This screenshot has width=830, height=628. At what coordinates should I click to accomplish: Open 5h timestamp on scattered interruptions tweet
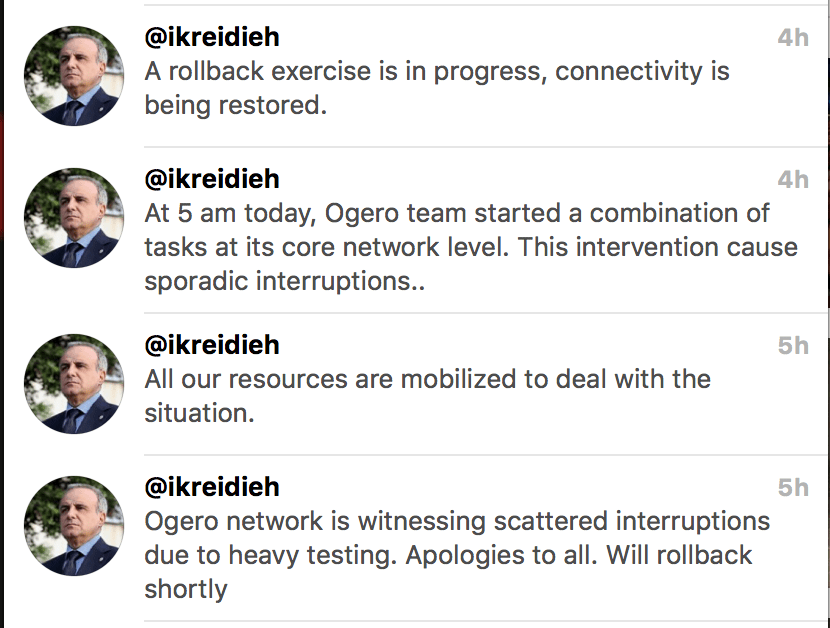pyautogui.click(x=792, y=488)
